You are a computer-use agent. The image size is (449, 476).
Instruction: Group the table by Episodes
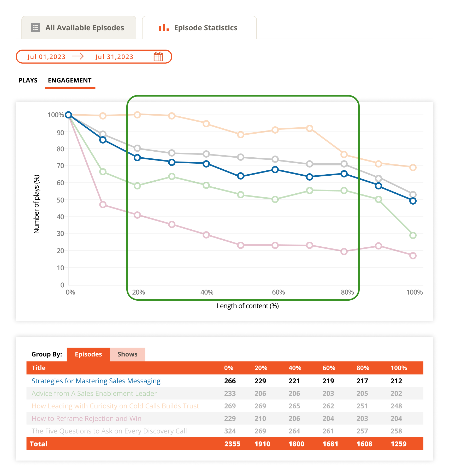coord(88,354)
